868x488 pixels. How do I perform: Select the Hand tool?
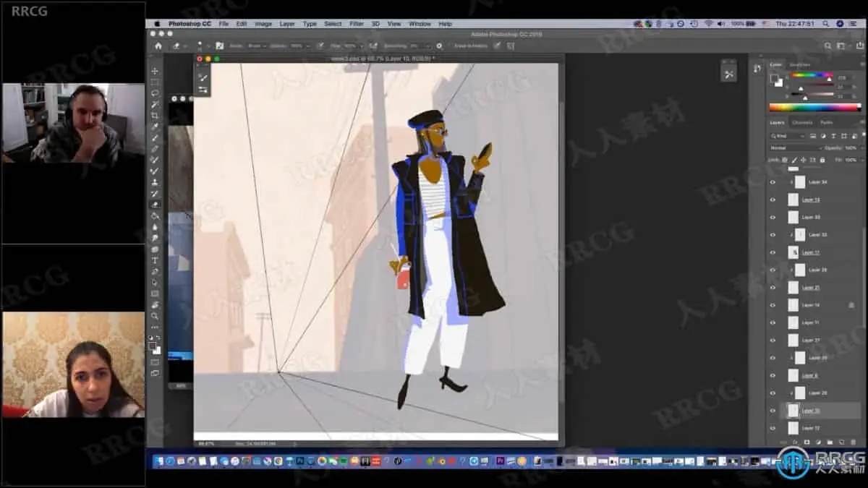(x=155, y=304)
